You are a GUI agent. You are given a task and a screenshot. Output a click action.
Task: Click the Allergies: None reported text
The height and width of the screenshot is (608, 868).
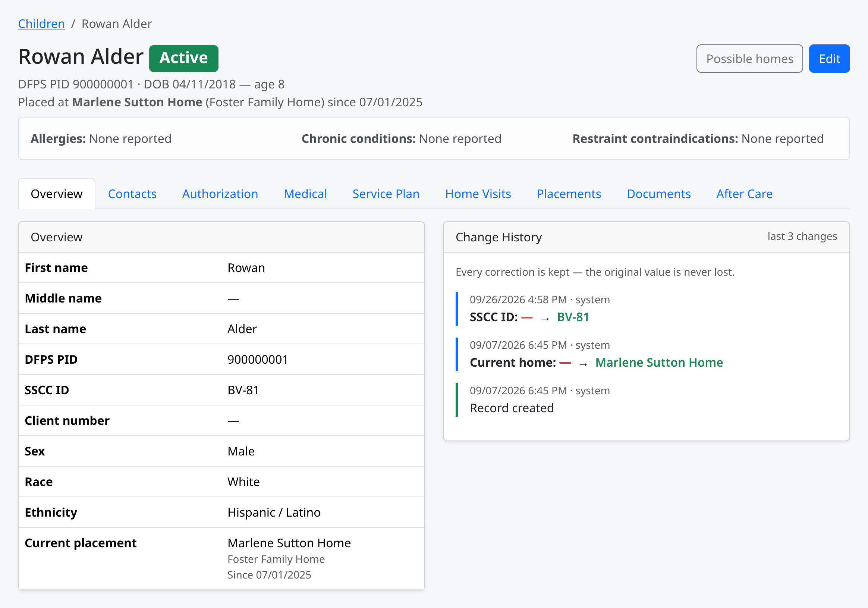tap(101, 139)
